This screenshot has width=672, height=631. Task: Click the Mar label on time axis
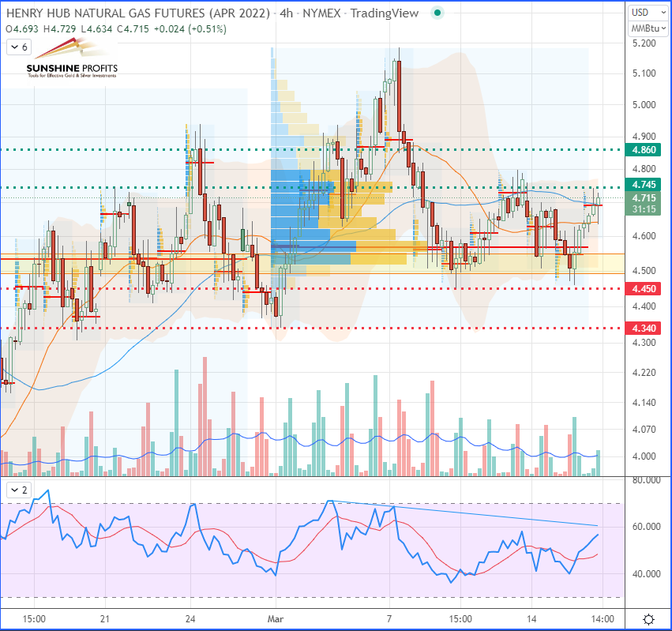[276, 619]
